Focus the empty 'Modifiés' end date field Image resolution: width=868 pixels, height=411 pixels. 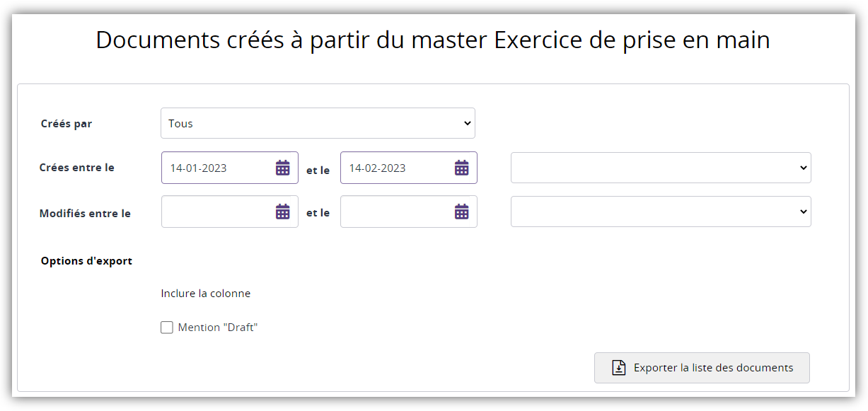pyautogui.click(x=395, y=212)
